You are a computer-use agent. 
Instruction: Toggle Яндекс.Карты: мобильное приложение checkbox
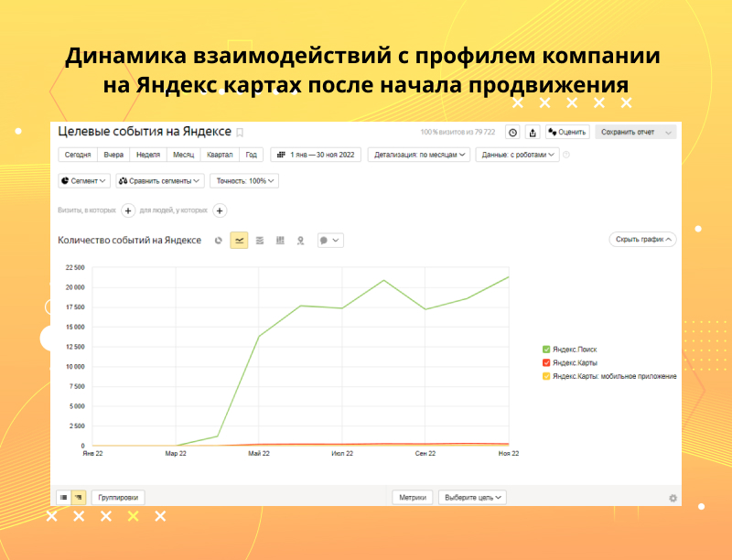coord(546,376)
